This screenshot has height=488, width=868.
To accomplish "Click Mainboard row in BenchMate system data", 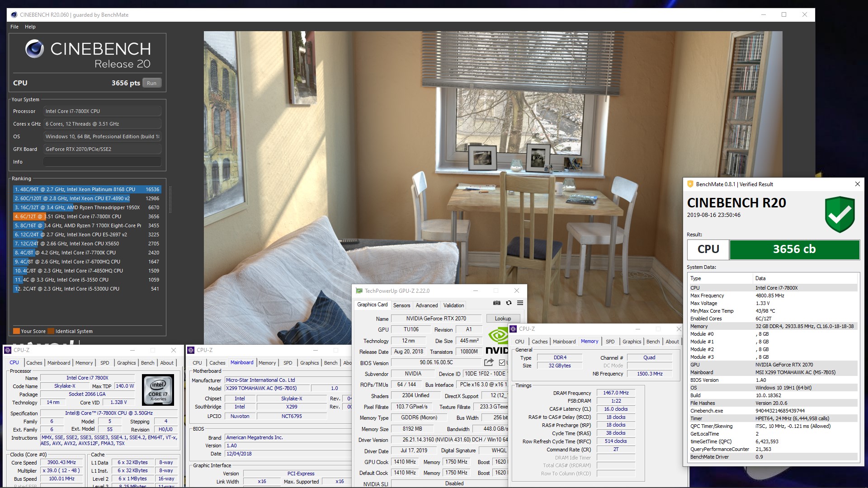I will pos(773,372).
